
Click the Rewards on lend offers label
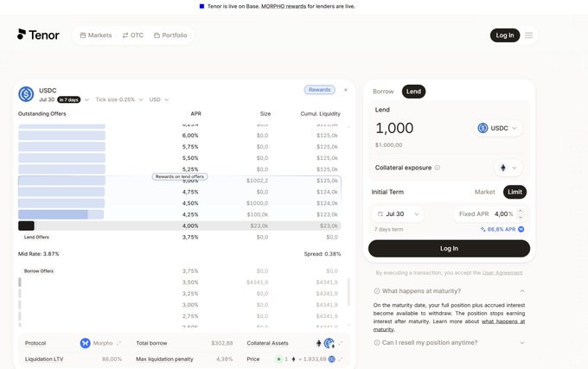180,176
